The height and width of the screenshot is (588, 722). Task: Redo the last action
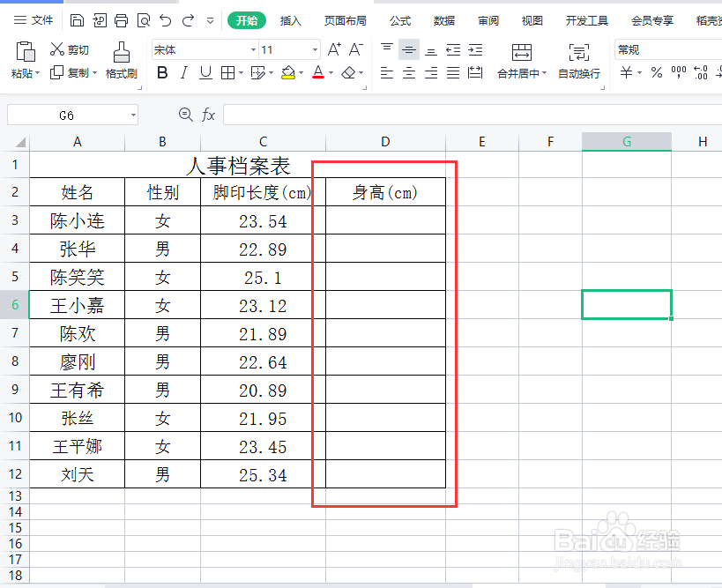pos(188,20)
